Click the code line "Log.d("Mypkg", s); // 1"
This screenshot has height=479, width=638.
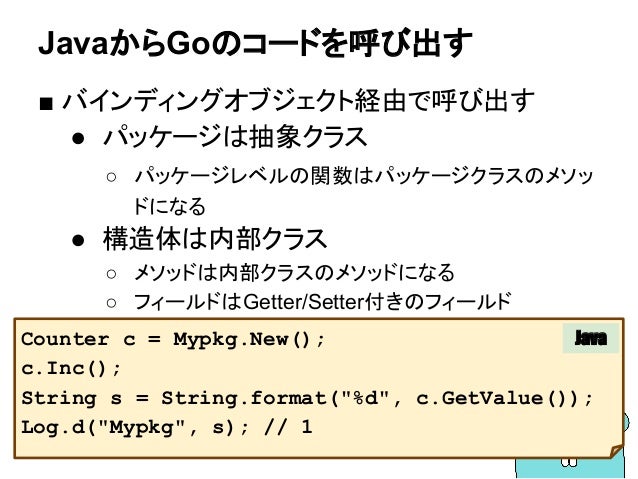pos(166,427)
